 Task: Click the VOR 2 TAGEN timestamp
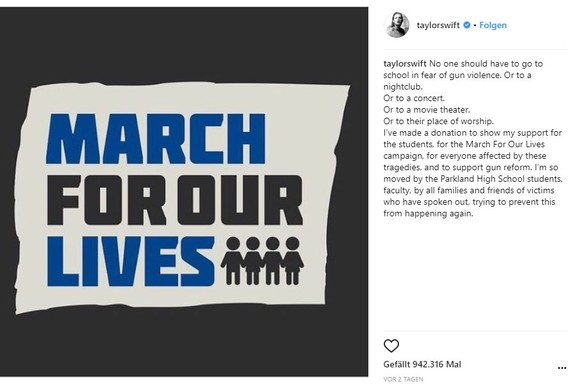(403, 379)
